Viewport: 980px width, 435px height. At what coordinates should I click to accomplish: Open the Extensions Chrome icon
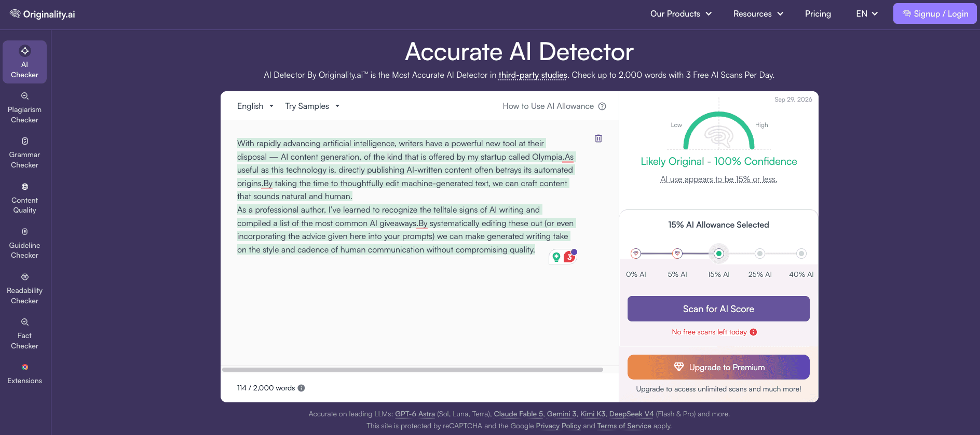coord(24,367)
